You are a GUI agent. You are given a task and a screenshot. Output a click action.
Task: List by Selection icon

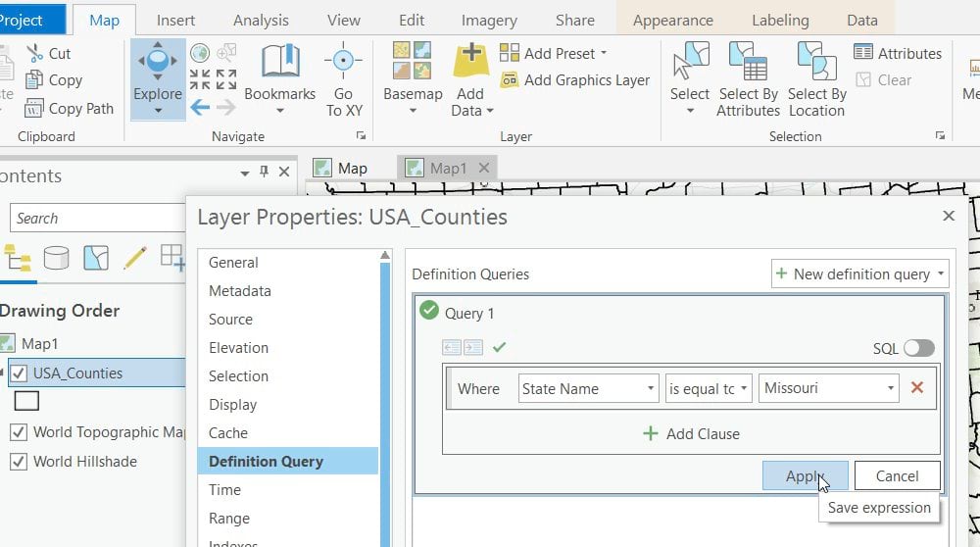(x=96, y=258)
